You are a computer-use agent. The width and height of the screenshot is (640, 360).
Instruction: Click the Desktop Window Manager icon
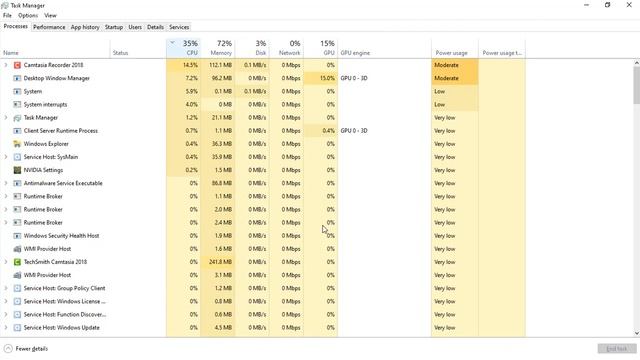click(17, 78)
